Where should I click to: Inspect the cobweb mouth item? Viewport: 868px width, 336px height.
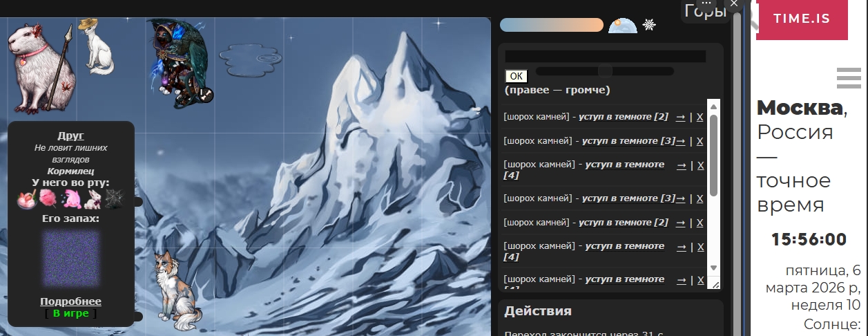114,199
